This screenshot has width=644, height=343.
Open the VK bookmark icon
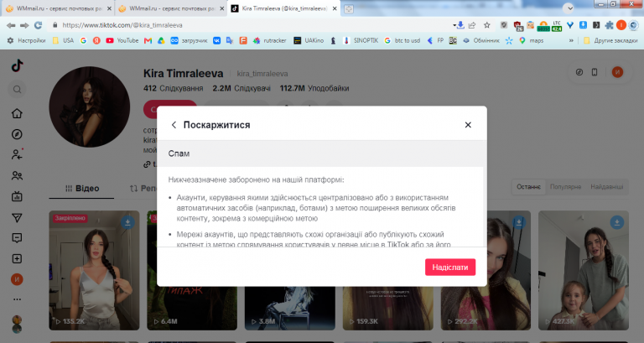point(216,40)
